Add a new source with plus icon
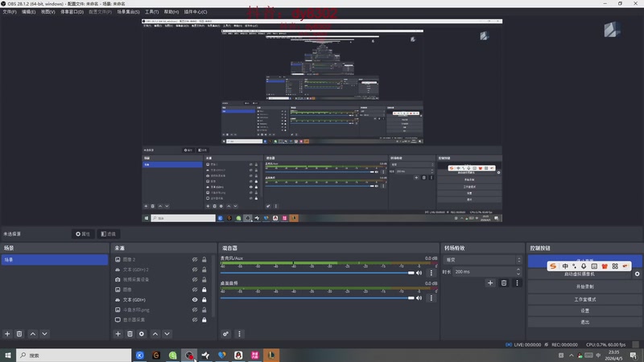Image resolution: width=644 pixels, height=362 pixels. click(118, 334)
